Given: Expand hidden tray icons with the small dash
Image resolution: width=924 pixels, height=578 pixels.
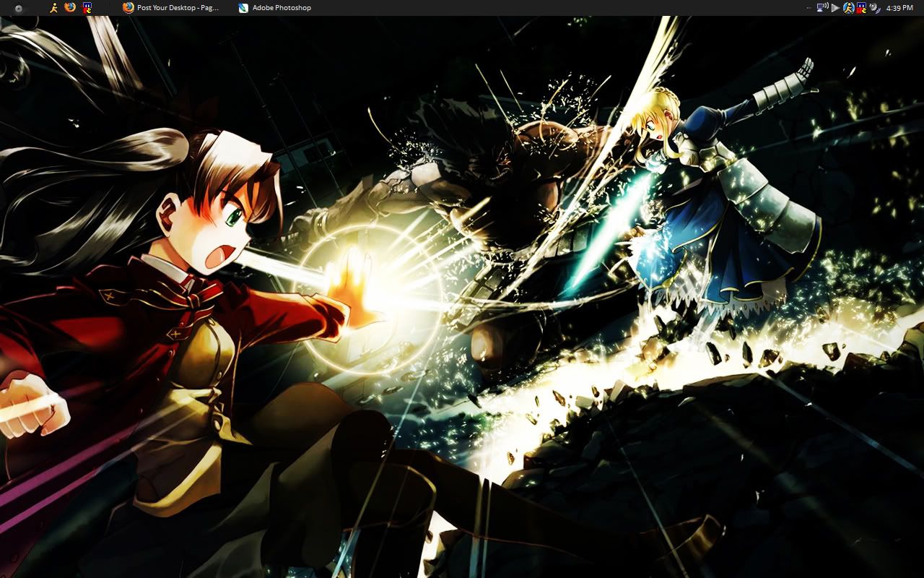Looking at the screenshot, I should click(809, 8).
